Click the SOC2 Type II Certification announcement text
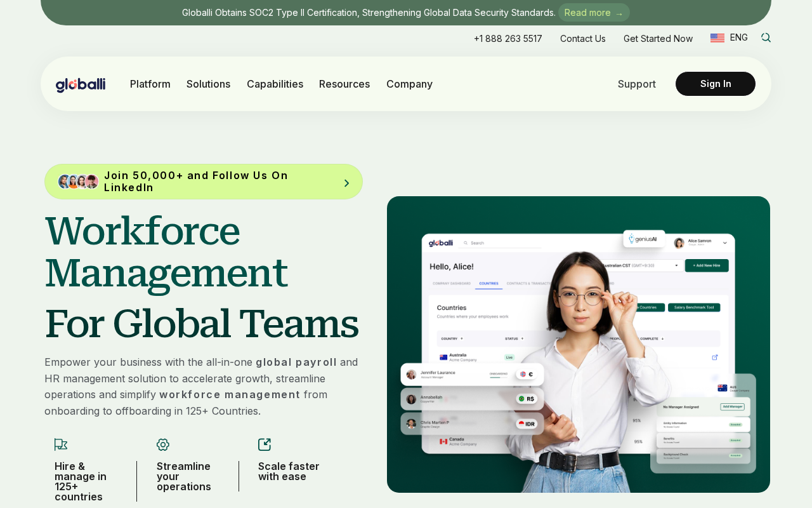 (x=369, y=13)
